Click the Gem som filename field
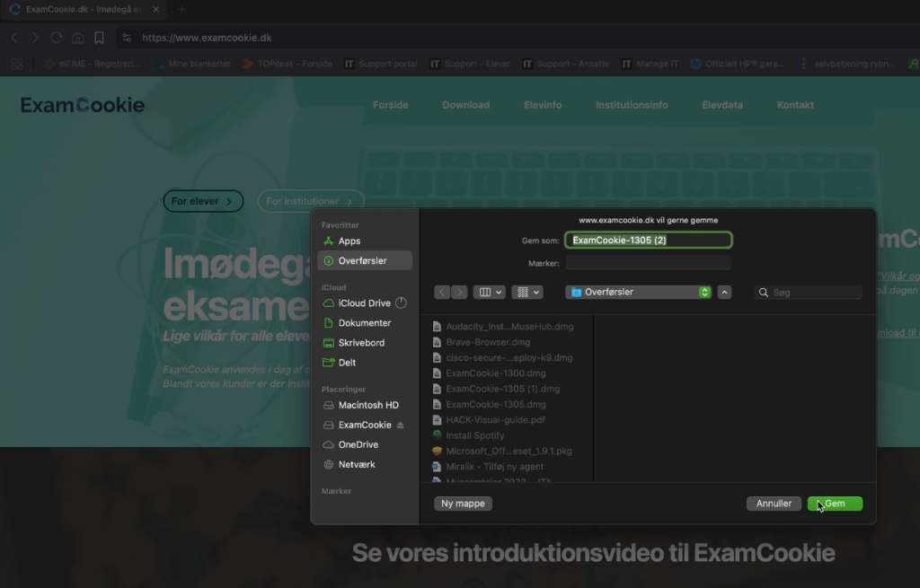The height and width of the screenshot is (588, 920). [648, 240]
